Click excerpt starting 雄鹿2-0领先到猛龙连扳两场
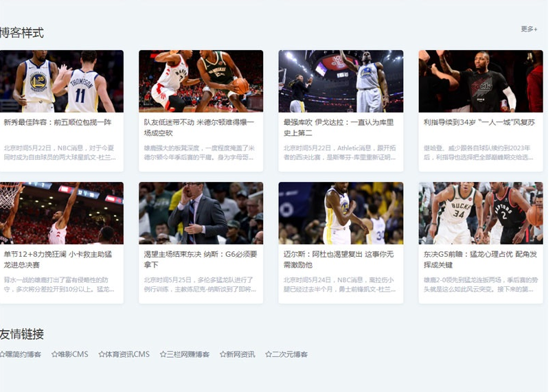557x392 pixels. 481,284
